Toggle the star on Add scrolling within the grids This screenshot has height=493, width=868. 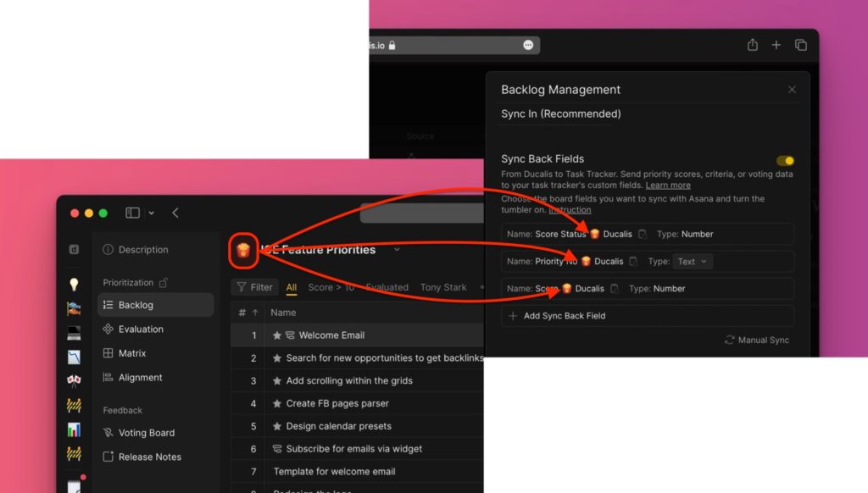pos(277,380)
